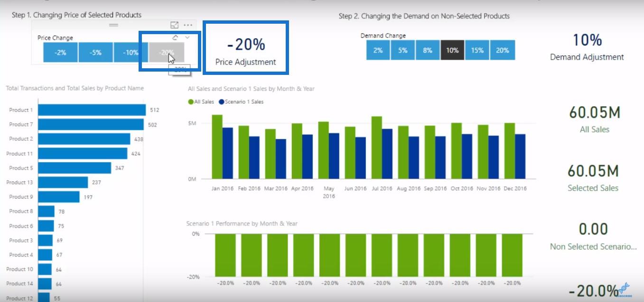
Task: Click the Scenario 1 Performance chart title
Action: coord(242,223)
